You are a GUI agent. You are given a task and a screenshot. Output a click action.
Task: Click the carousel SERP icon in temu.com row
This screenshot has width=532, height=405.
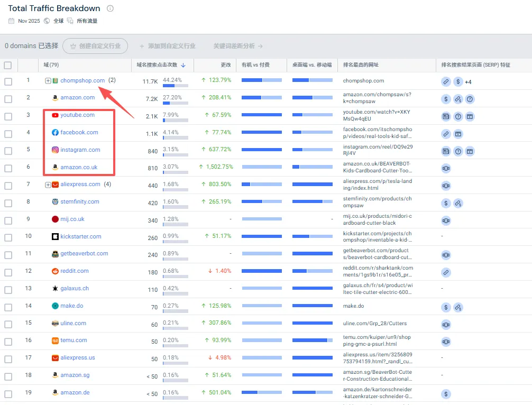(446, 342)
